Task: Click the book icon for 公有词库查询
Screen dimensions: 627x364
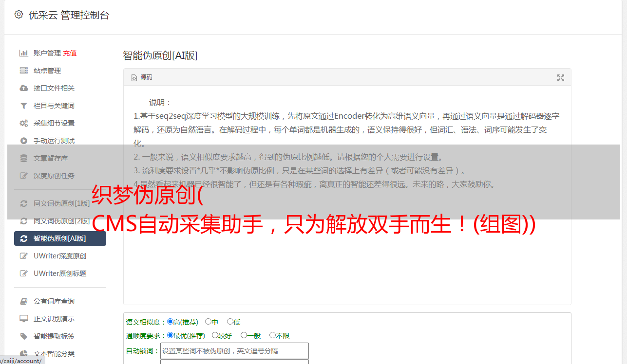Action: click(23, 301)
